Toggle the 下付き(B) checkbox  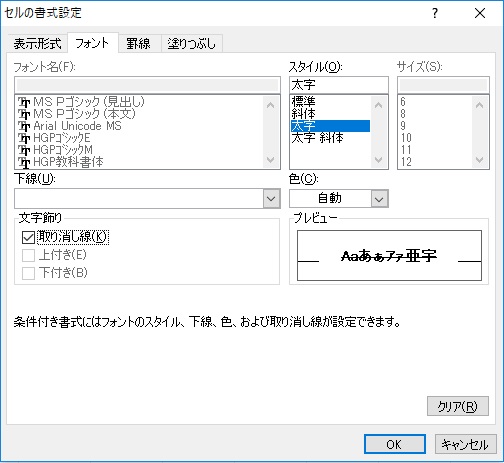click(28, 273)
